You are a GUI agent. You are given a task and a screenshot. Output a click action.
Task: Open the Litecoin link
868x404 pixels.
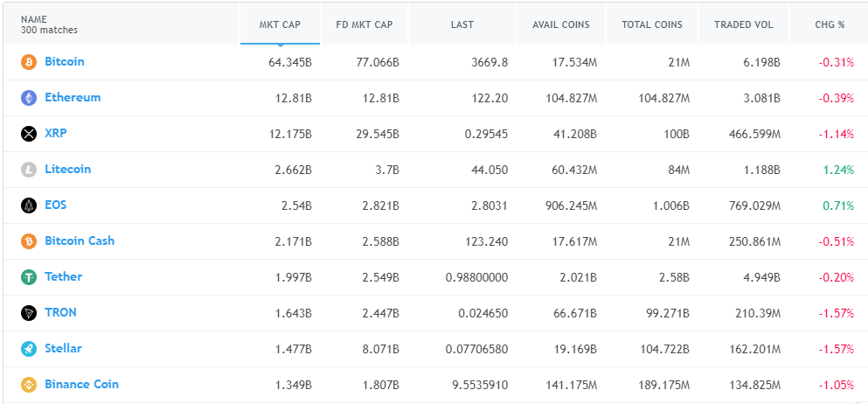tap(67, 170)
